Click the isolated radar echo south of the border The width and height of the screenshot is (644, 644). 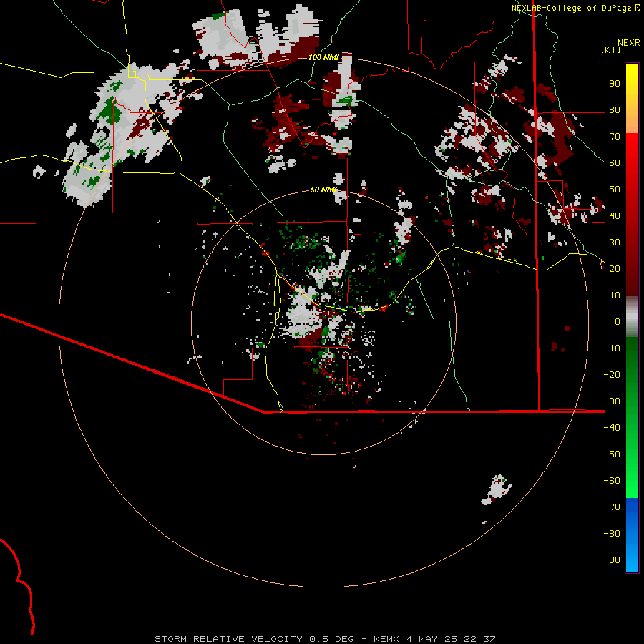pyautogui.click(x=497, y=489)
